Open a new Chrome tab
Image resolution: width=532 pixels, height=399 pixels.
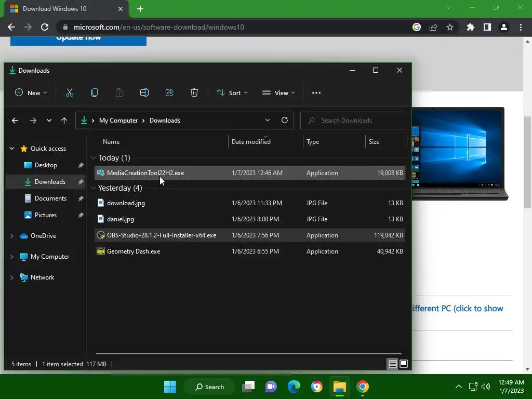140,9
